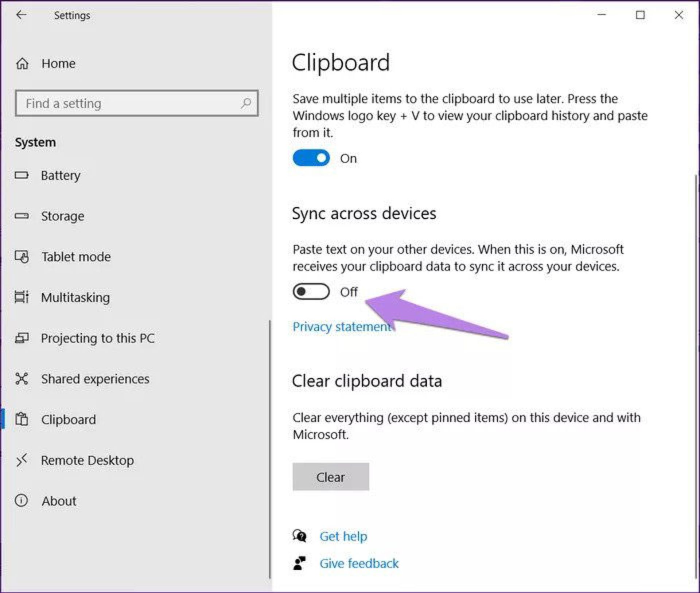Click the Storage drive icon
Screen dimensions: 700x593
click(x=22, y=216)
